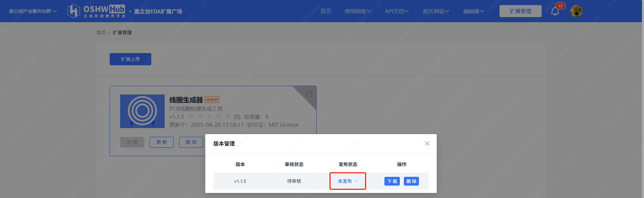Delete version v1.1.5 in version dialog
The width and height of the screenshot is (644, 198).
coord(411,181)
